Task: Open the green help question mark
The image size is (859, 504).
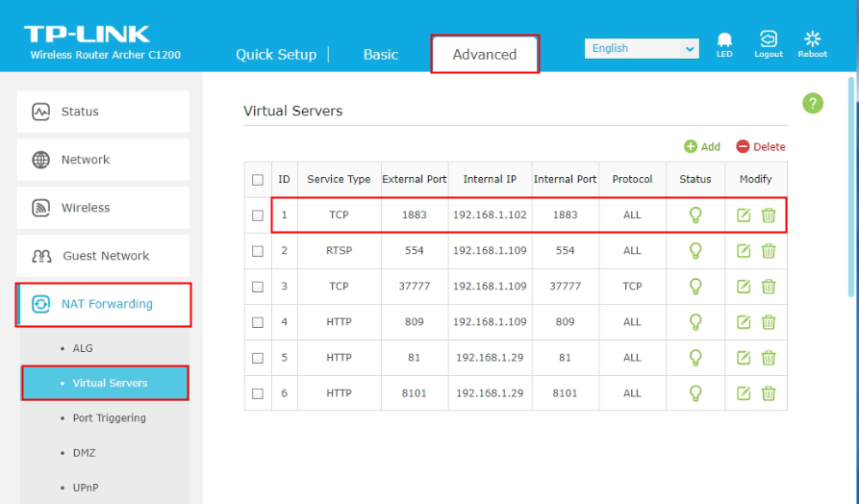Action: [813, 103]
